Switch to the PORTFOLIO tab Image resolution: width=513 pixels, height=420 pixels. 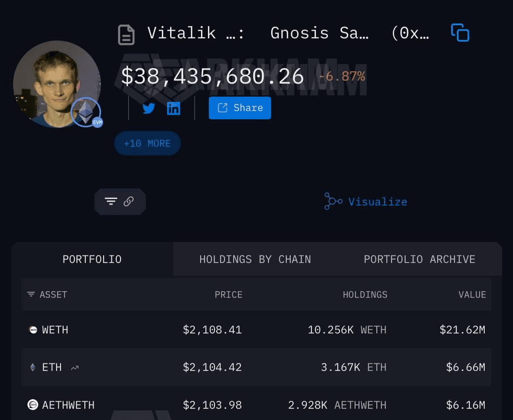tap(92, 259)
